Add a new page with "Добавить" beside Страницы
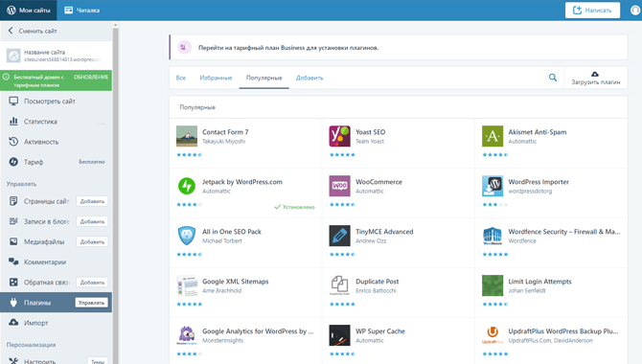 coord(92,201)
